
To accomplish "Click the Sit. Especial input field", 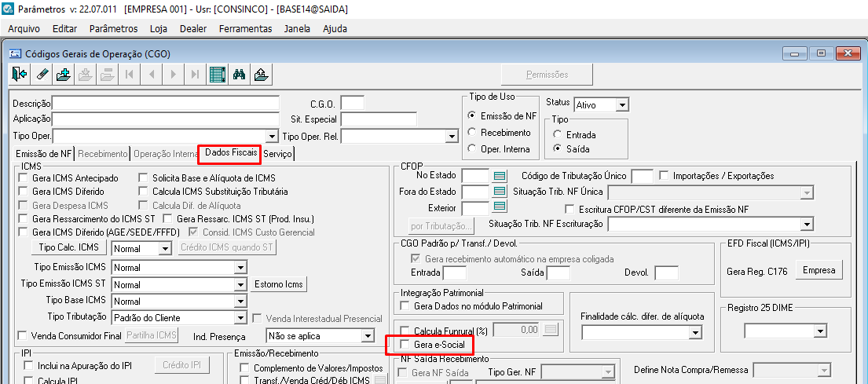I will coord(379,119).
